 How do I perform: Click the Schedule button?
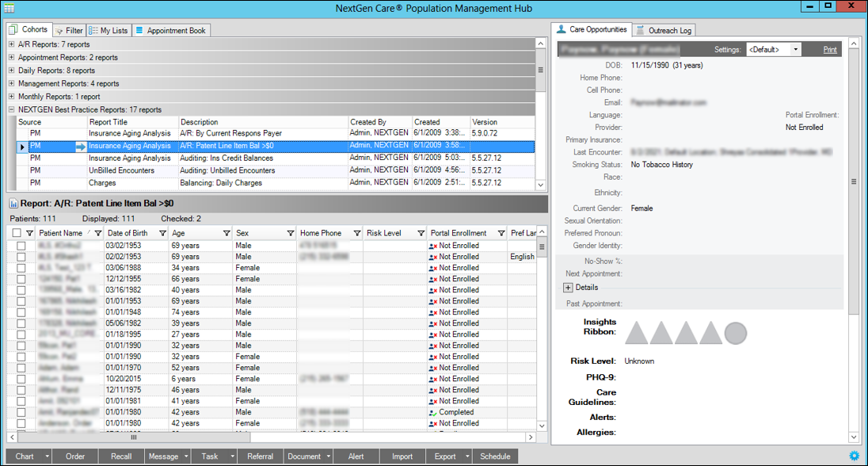[x=496, y=456]
